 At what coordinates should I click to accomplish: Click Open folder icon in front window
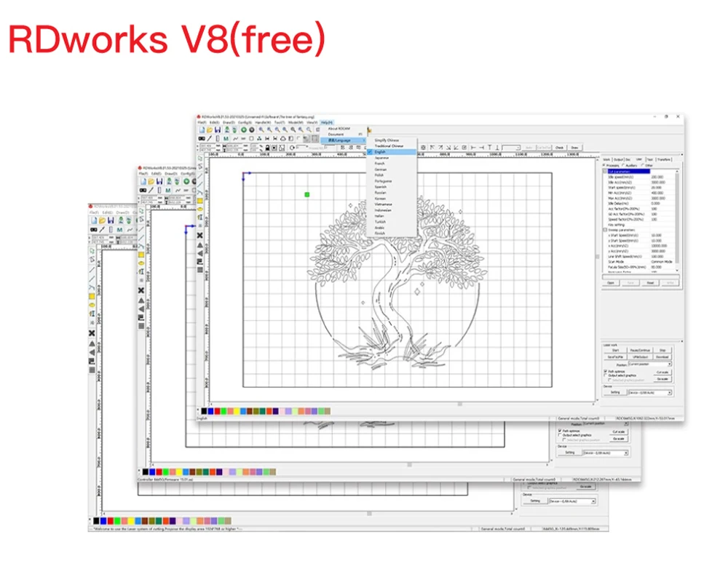(210, 130)
